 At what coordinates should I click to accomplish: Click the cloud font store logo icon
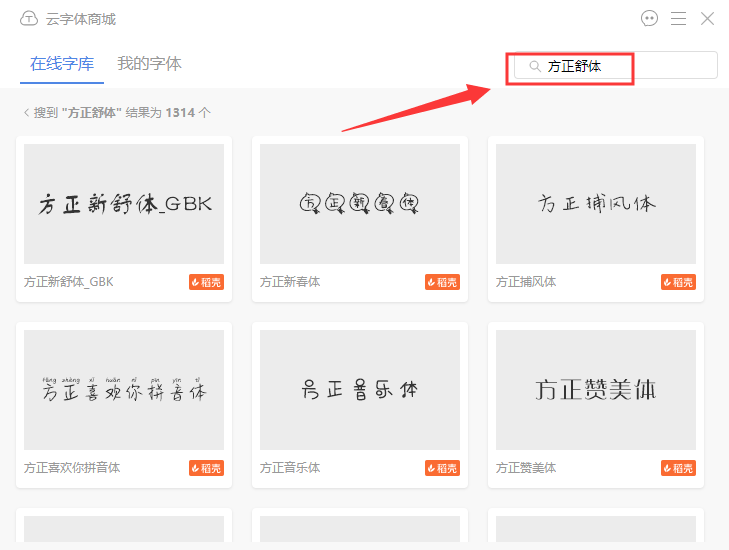tap(29, 19)
